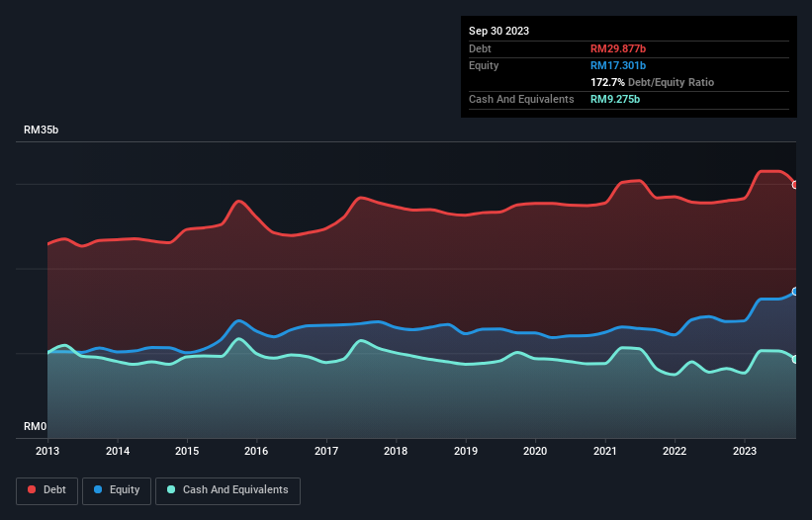Select the Debt endpoint marker on the chart
812x520 pixels.
(795, 185)
